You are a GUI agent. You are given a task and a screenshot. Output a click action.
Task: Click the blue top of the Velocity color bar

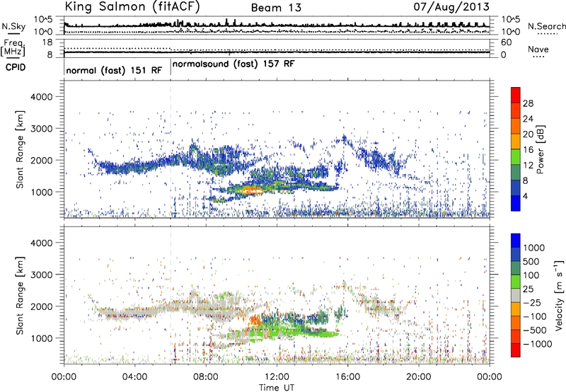pyautogui.click(x=516, y=241)
